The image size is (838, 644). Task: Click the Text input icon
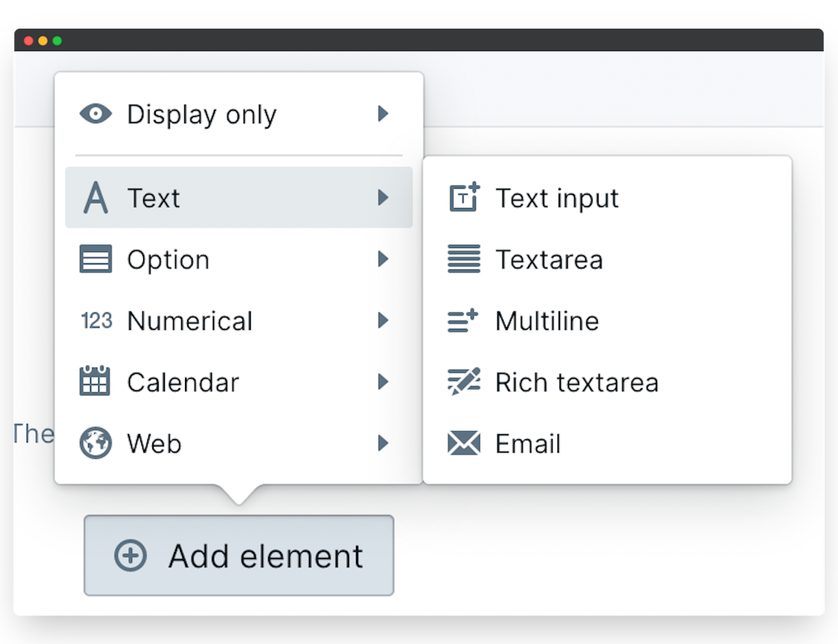[x=464, y=198]
